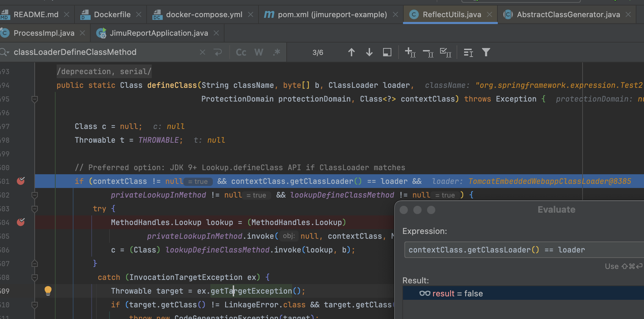Switch to the README.md tab
644x319 pixels.
36,15
